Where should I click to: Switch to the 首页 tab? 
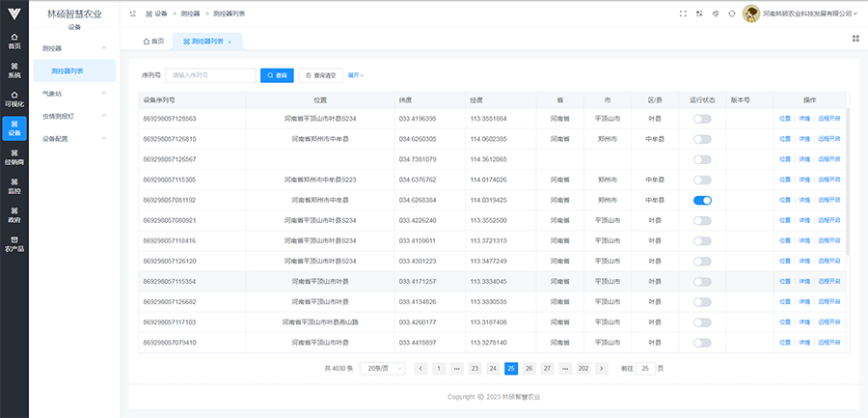[153, 42]
